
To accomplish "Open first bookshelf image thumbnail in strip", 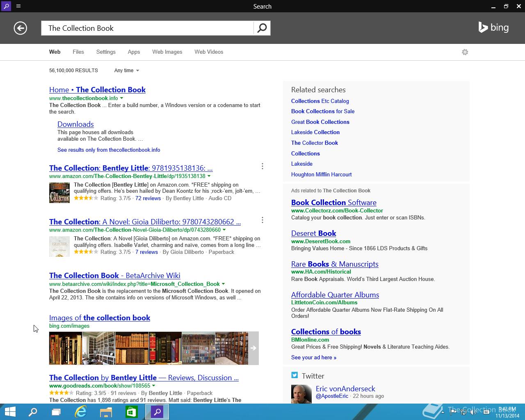I will tap(66, 348).
